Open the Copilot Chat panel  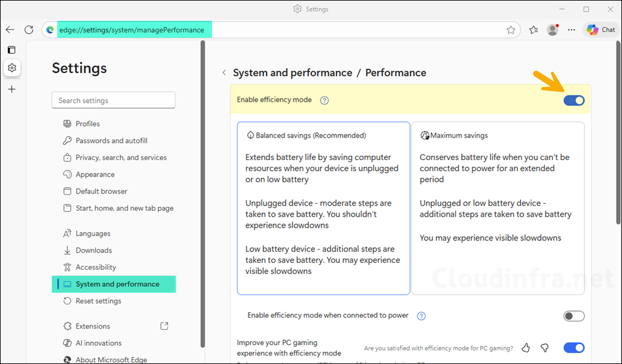coord(600,29)
